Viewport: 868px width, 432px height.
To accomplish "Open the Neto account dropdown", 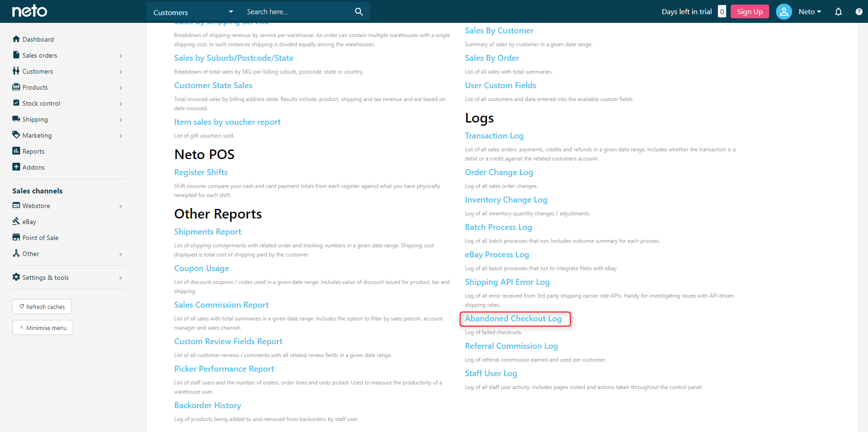I will [x=810, y=12].
